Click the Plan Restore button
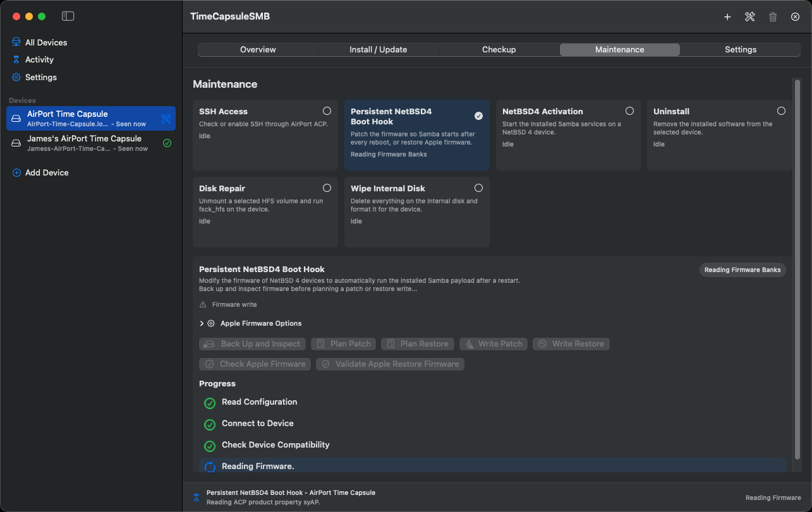812x512 pixels. pos(418,344)
